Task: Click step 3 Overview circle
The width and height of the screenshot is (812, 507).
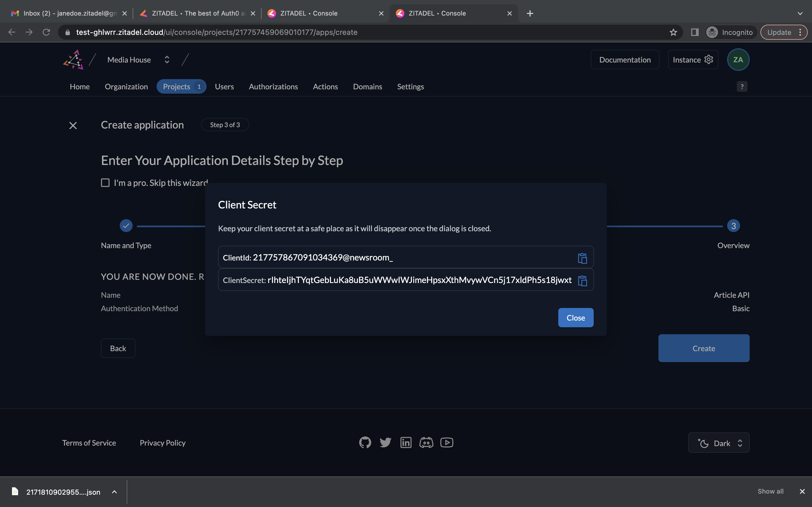Action: pos(733,226)
